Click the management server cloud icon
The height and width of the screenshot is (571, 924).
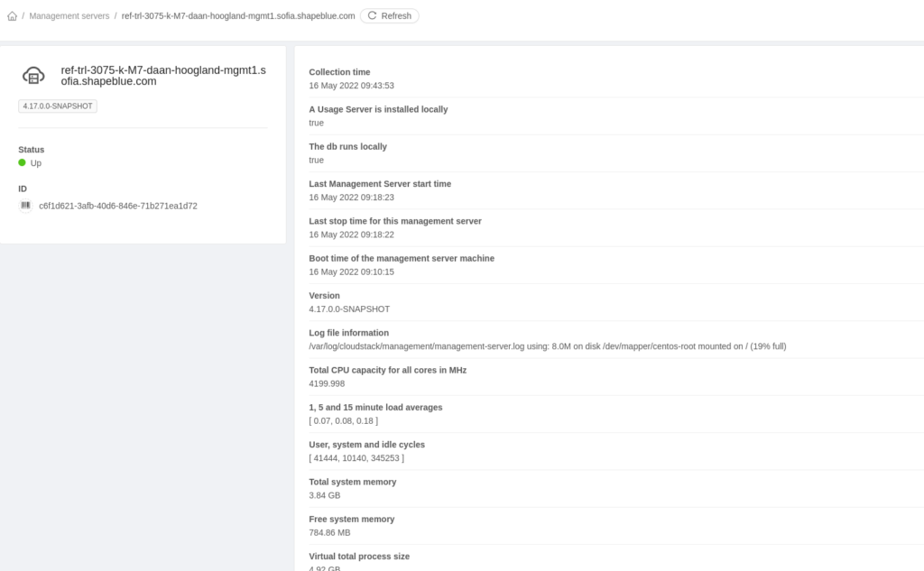(x=33, y=76)
